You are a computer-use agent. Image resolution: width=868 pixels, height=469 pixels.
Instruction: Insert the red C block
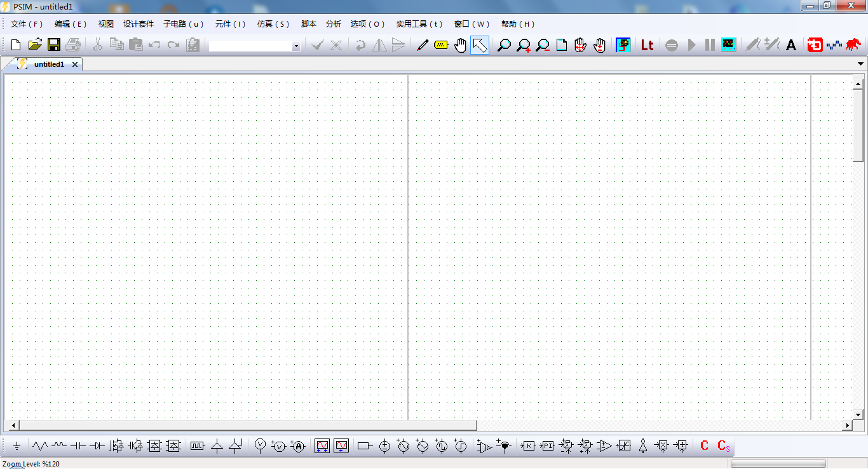click(704, 446)
